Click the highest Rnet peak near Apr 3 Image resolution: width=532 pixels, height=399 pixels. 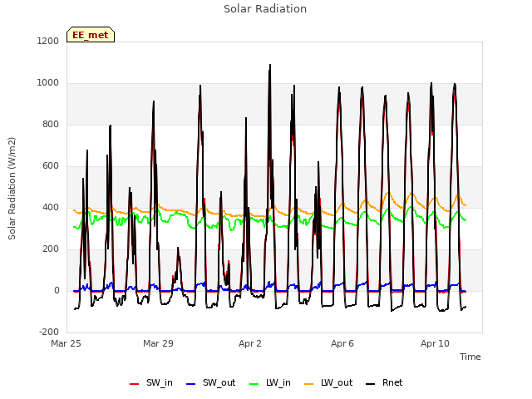coord(270,65)
